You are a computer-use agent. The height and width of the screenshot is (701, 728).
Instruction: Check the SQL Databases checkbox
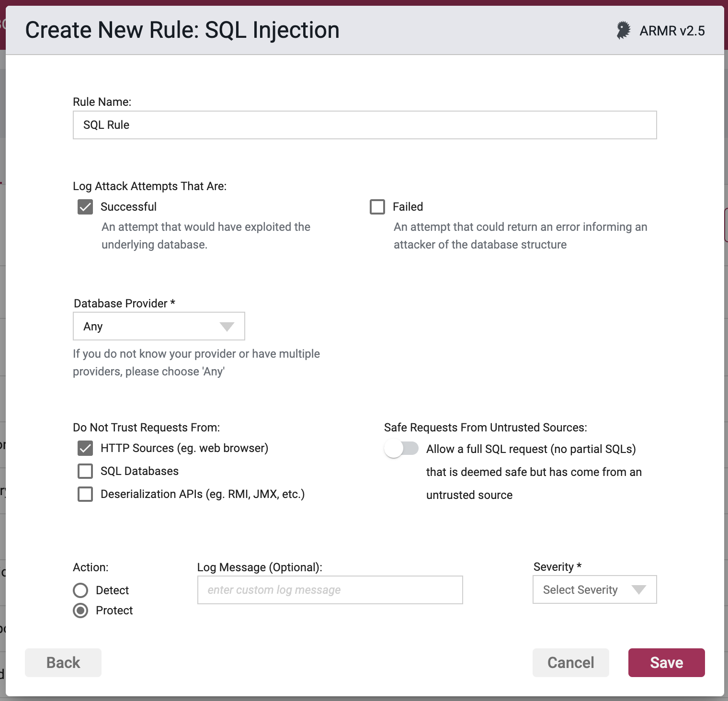(85, 471)
